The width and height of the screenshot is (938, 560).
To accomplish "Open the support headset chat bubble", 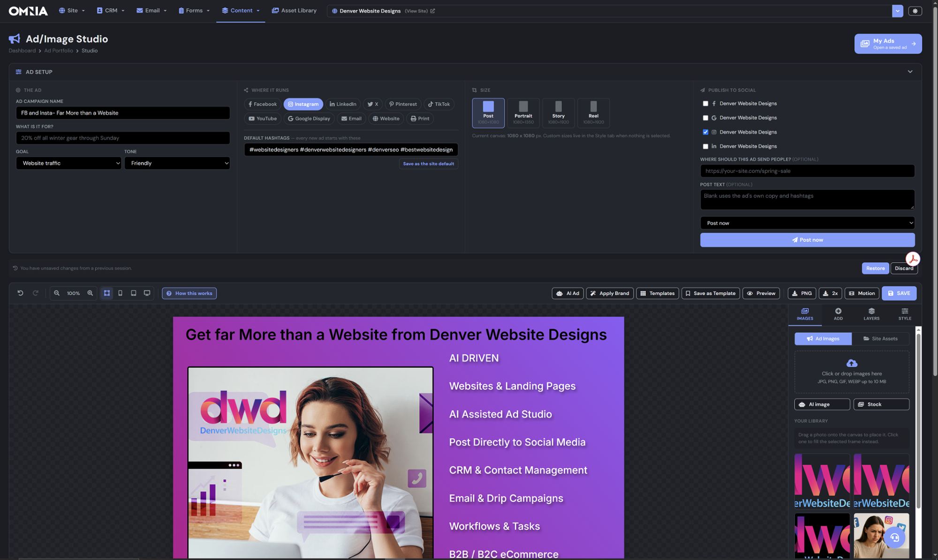I will (x=894, y=538).
